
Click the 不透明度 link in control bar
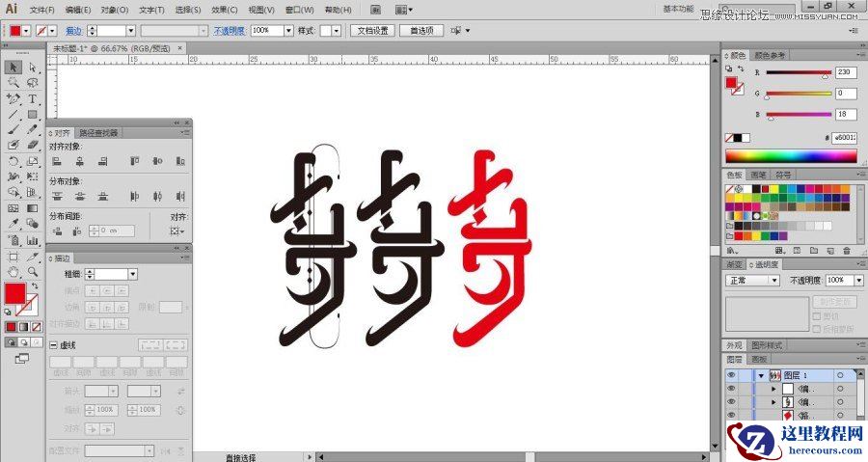coord(230,32)
